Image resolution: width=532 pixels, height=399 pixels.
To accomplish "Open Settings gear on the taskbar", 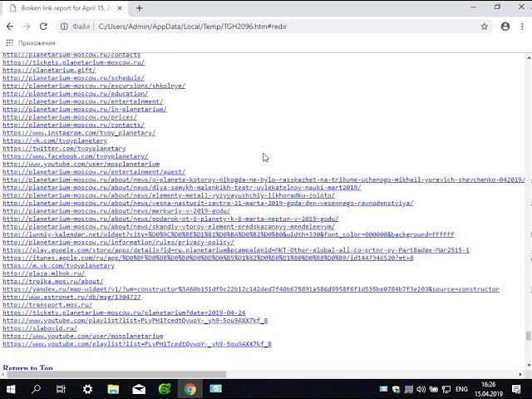I will click(87, 389).
